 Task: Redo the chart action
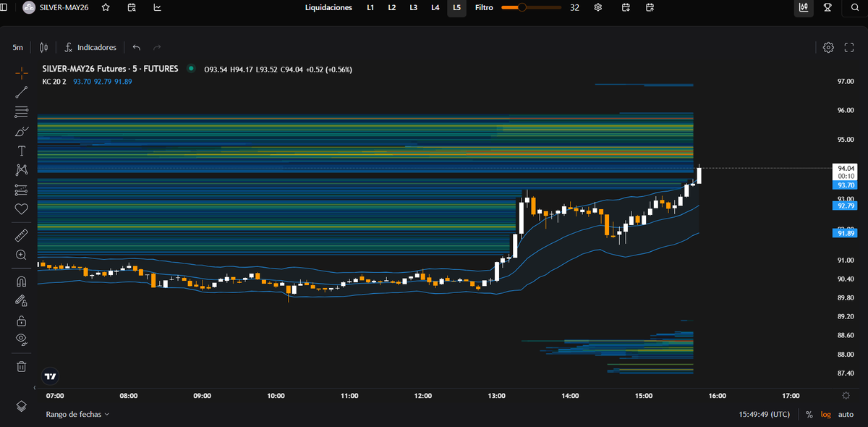point(157,47)
